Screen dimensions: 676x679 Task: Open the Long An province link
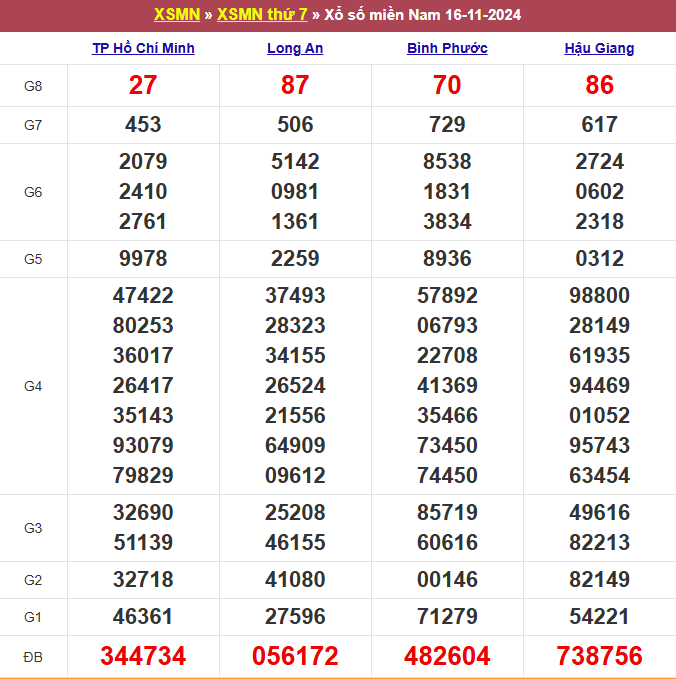tap(295, 48)
